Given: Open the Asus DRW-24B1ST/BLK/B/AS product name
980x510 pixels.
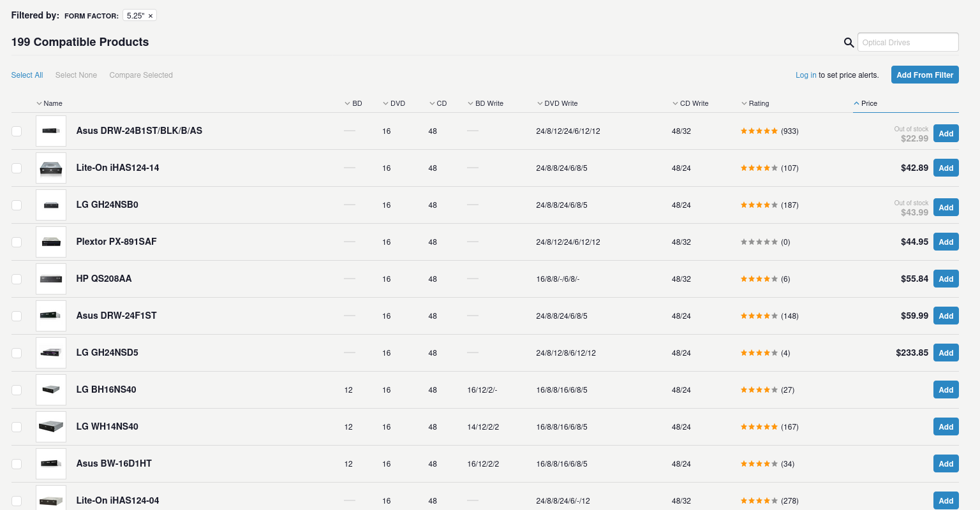Looking at the screenshot, I should (x=139, y=131).
